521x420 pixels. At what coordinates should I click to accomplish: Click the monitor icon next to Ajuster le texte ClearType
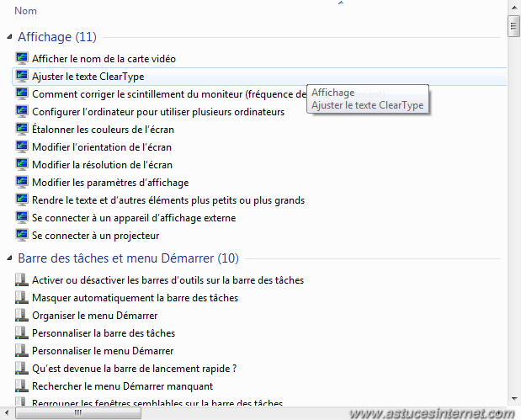22,76
